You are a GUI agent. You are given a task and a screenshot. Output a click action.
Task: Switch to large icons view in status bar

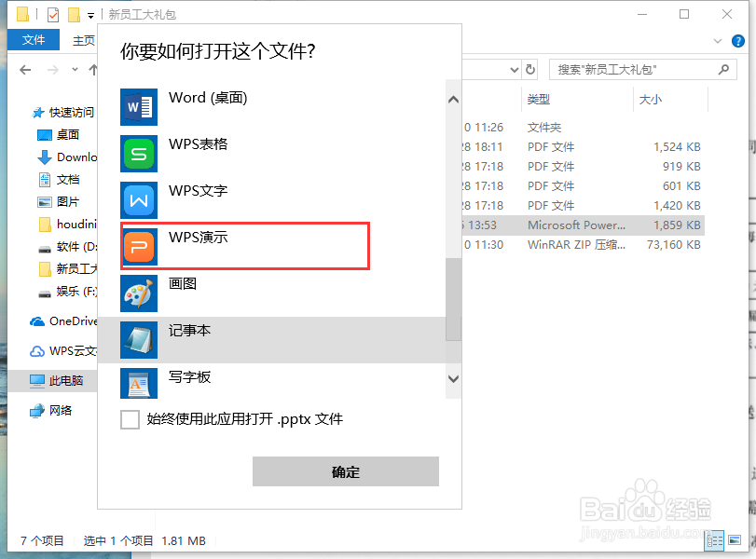735,540
